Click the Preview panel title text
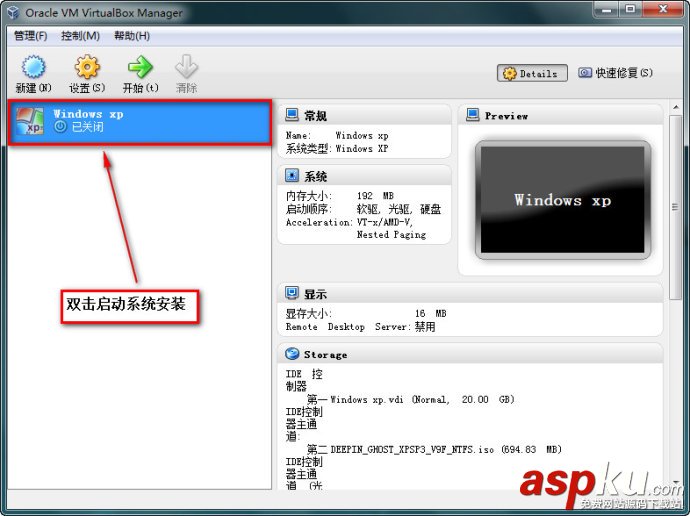This screenshot has height=516, width=690. coord(506,116)
